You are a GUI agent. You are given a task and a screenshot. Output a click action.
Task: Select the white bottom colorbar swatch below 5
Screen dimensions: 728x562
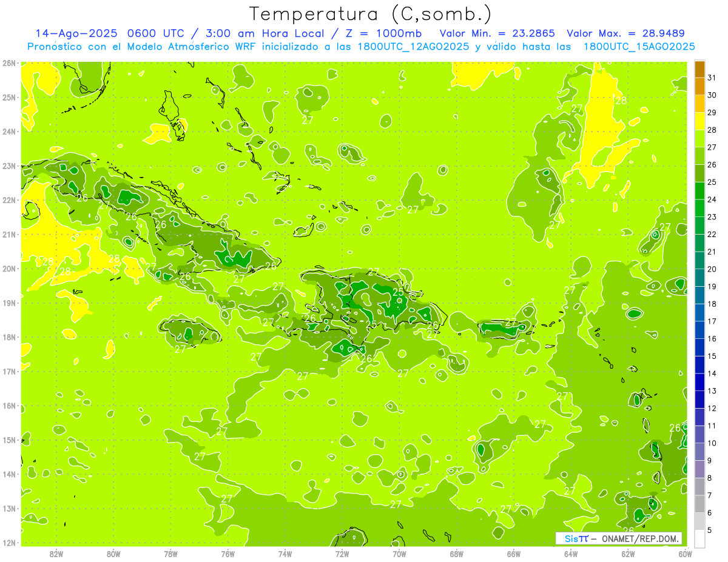point(699,538)
